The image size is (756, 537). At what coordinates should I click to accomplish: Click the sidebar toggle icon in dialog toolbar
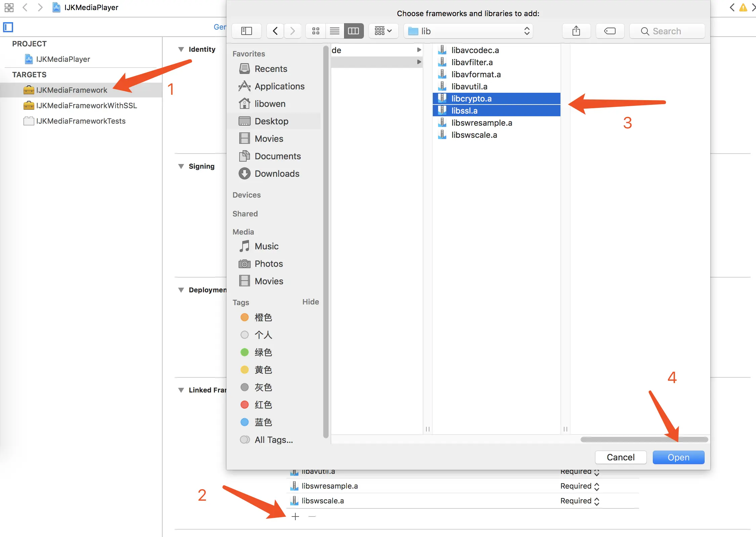pos(246,31)
